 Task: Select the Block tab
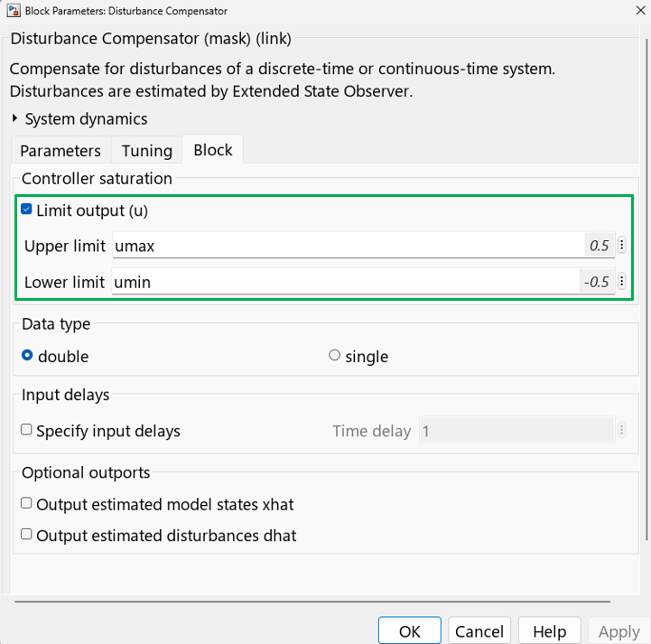pos(213,150)
